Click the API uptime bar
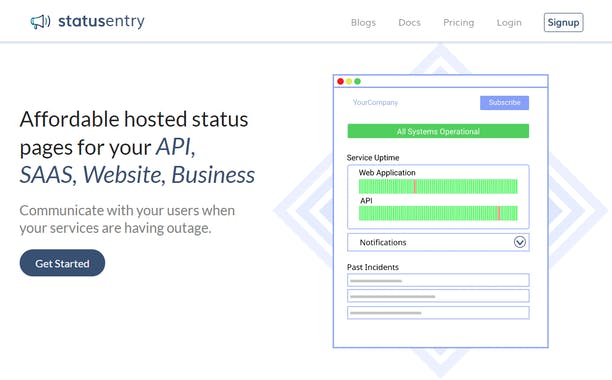This screenshot has width=612, height=380. (438, 213)
